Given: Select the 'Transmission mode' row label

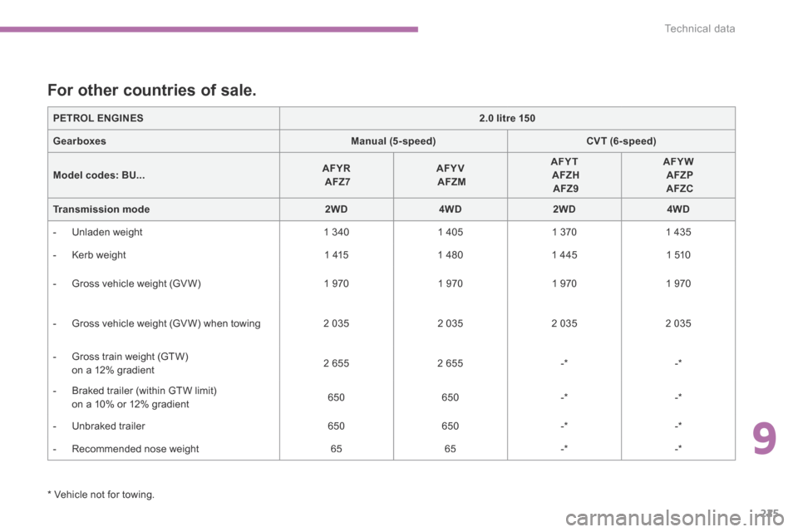Looking at the screenshot, I should (x=101, y=209).
